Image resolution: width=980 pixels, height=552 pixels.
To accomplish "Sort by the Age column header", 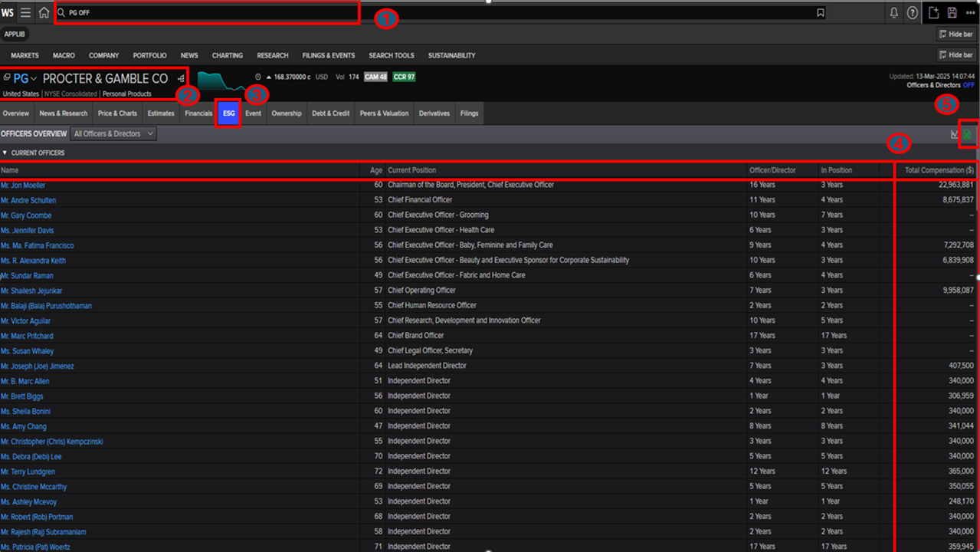I will click(376, 170).
